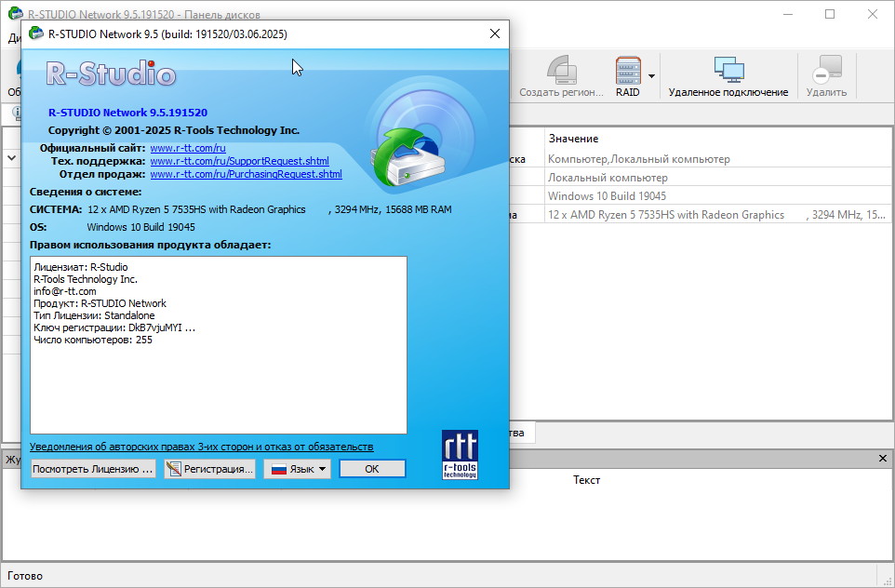Click the Удаленное подключение toolbar icon
895x588 pixels.
click(728, 70)
